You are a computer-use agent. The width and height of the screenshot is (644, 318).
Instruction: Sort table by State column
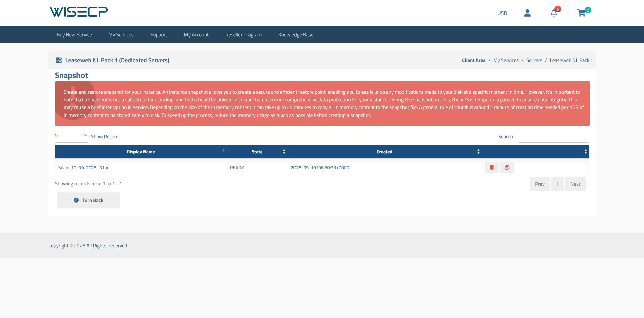pyautogui.click(x=257, y=152)
